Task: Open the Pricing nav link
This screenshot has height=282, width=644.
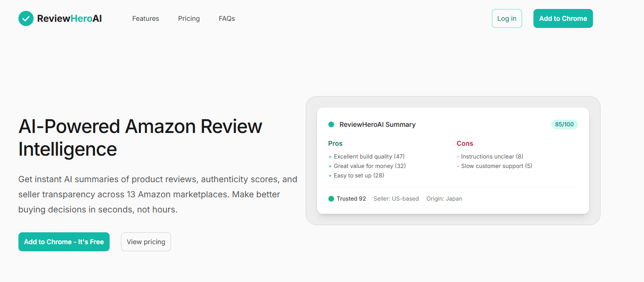Action: click(189, 18)
